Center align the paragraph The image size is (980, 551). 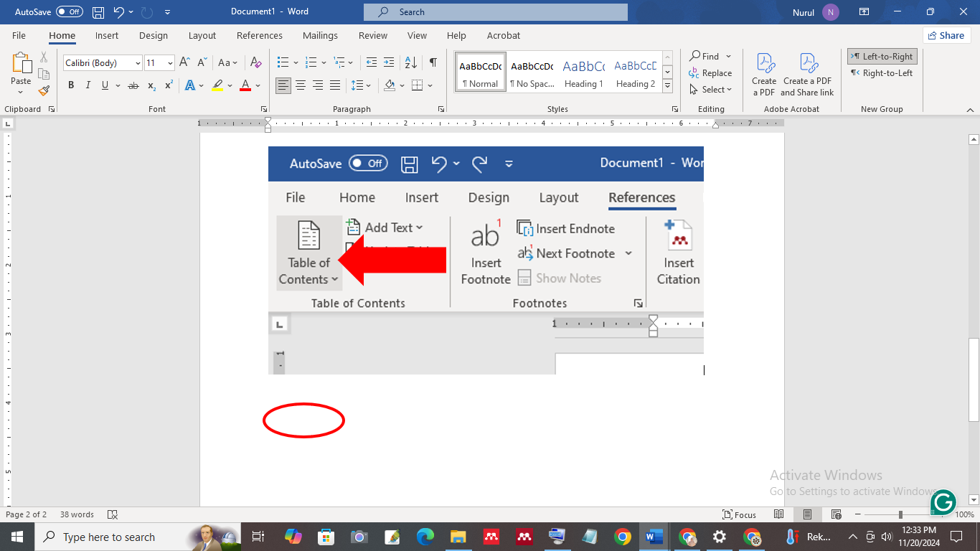click(x=301, y=85)
